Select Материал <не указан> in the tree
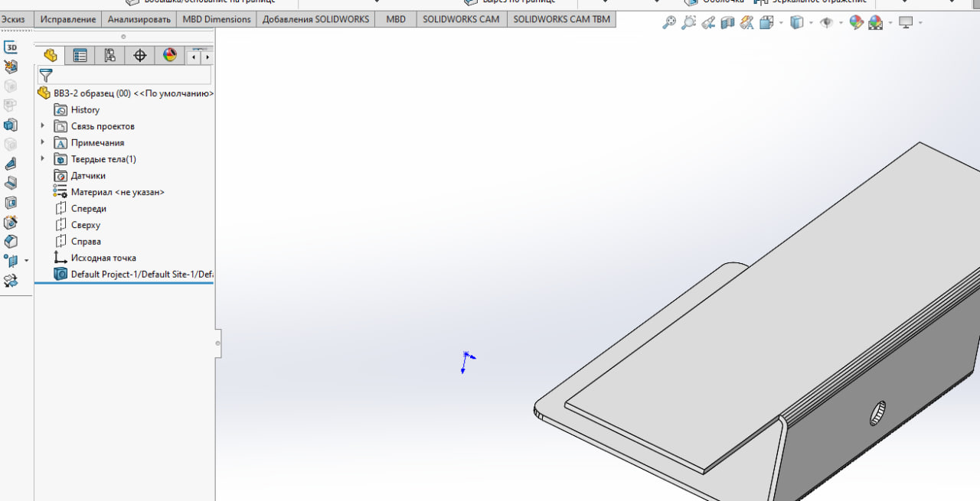980x501 pixels. tap(117, 192)
